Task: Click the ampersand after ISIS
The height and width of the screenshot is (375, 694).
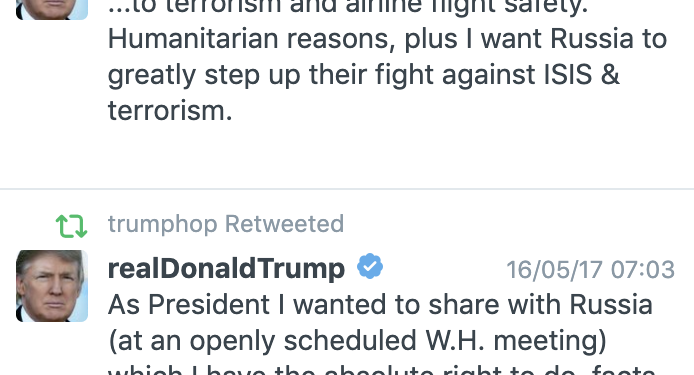Action: point(610,74)
